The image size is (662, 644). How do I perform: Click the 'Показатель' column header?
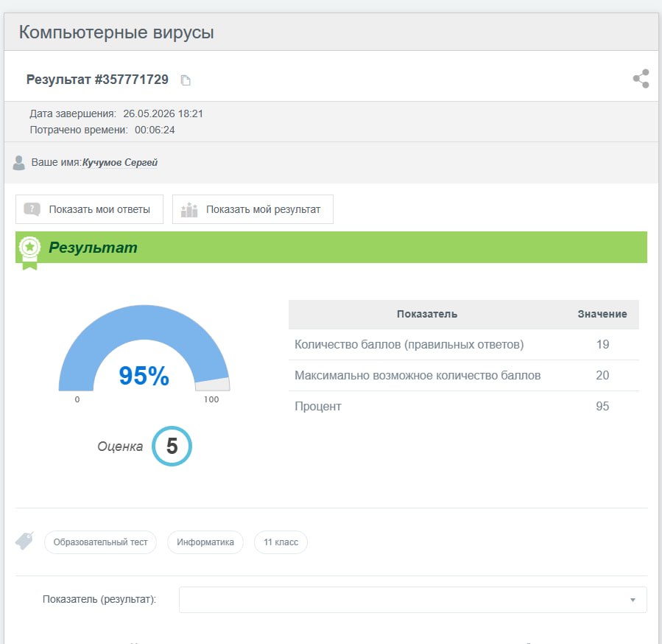click(427, 314)
